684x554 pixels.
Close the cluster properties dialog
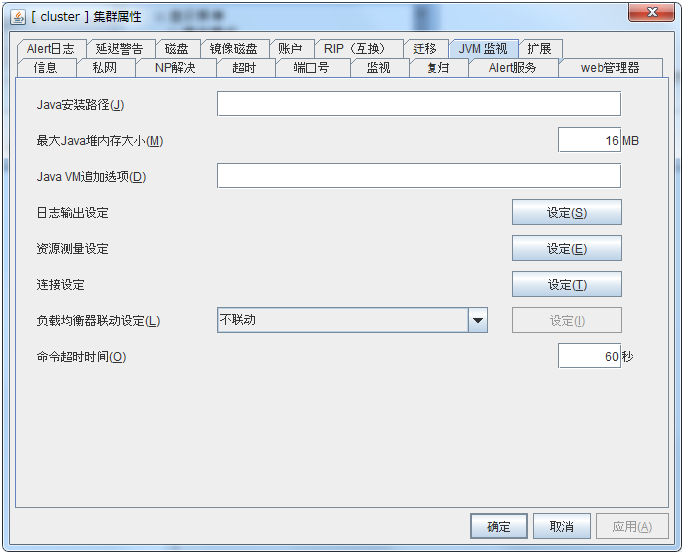pyautogui.click(x=651, y=12)
